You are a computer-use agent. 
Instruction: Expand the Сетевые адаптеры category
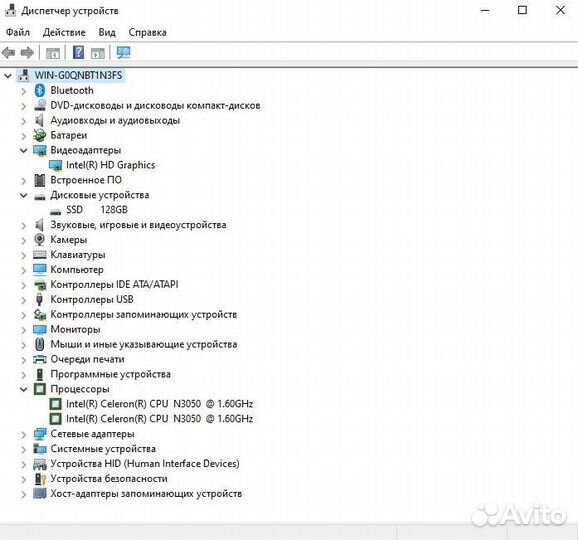[24, 434]
